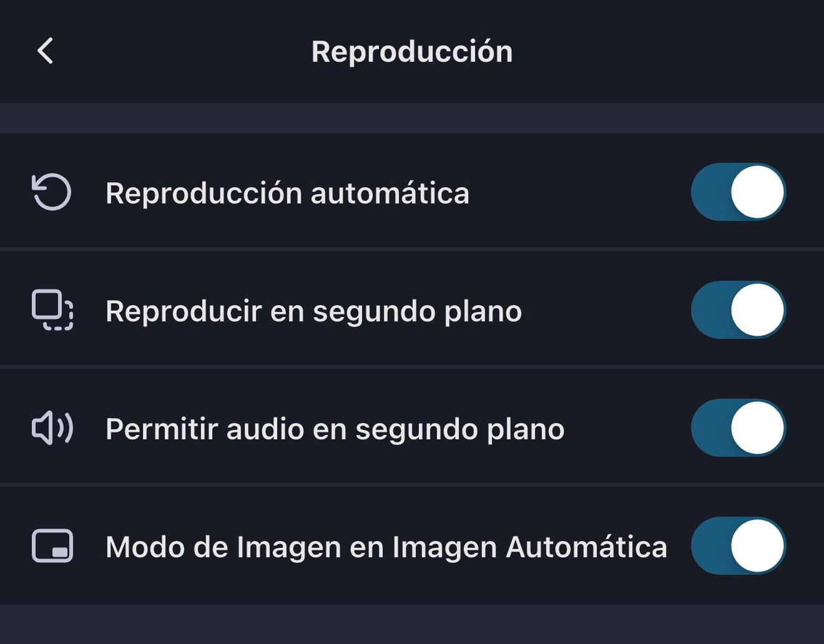Image resolution: width=824 pixels, height=644 pixels.
Task: Click the white knob of picture-in-picture switch
Action: click(x=757, y=545)
